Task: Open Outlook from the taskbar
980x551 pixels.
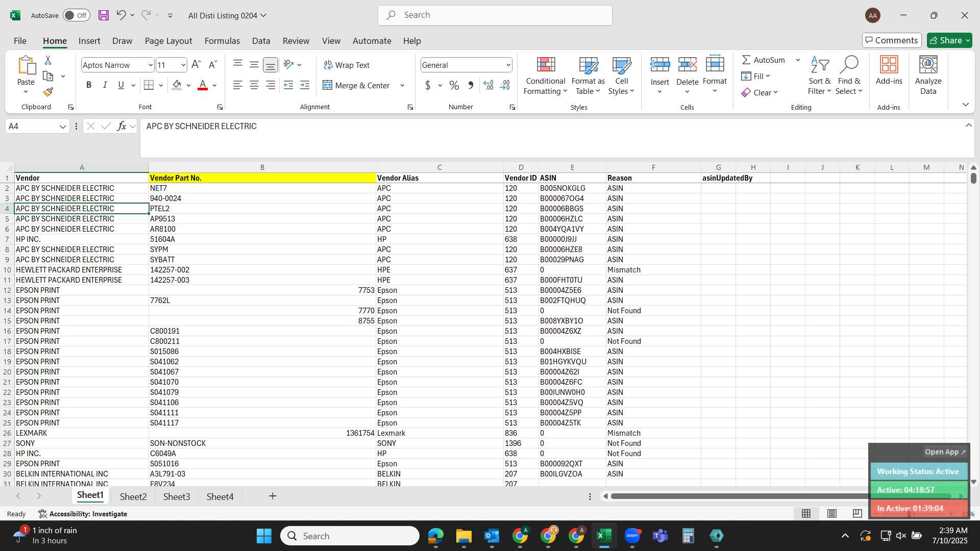Action: 492,536
